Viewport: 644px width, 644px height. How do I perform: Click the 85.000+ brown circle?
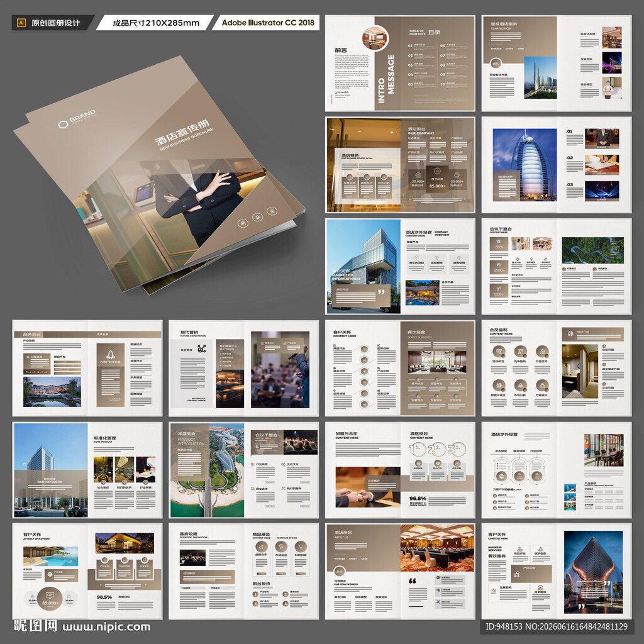(x=50, y=600)
